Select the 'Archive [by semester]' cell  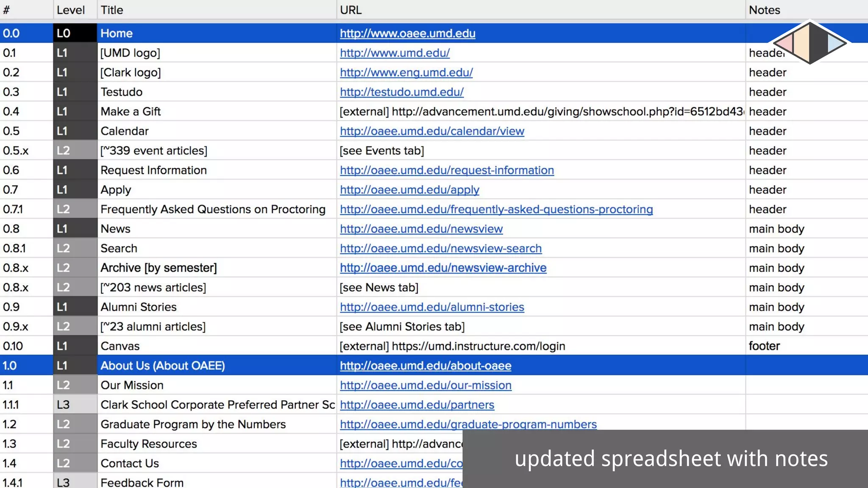(217, 268)
